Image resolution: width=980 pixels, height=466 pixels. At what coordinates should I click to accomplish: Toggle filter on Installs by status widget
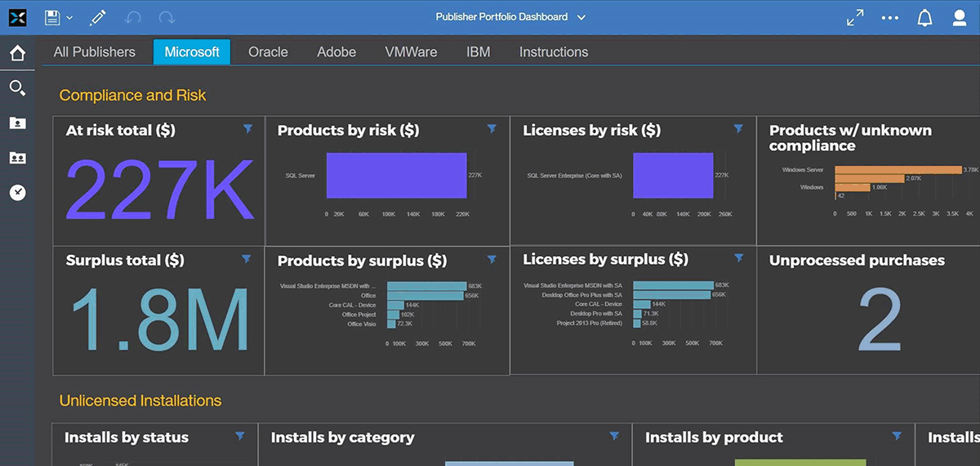pyautogui.click(x=240, y=437)
